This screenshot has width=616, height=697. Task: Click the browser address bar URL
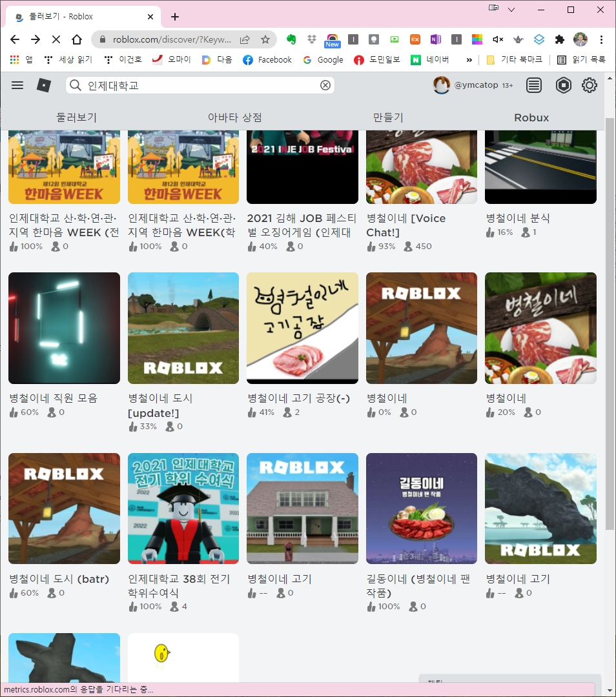click(172, 39)
